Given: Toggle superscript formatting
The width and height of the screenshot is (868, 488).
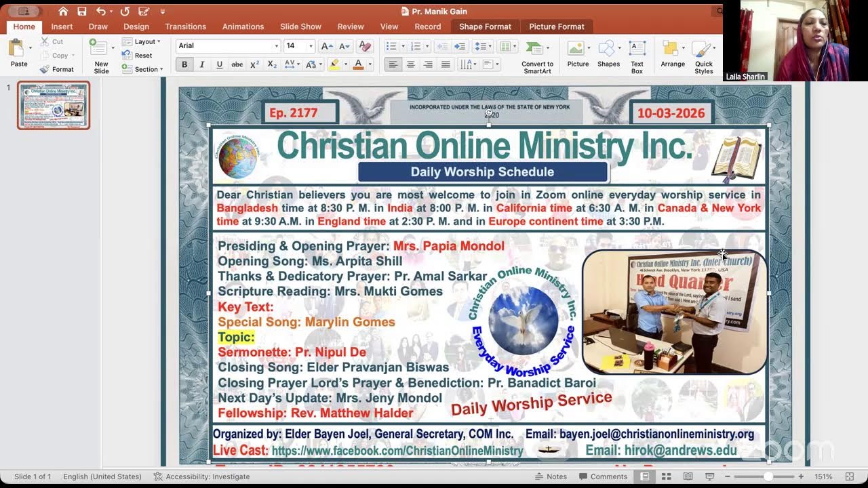Looking at the screenshot, I should [x=254, y=64].
